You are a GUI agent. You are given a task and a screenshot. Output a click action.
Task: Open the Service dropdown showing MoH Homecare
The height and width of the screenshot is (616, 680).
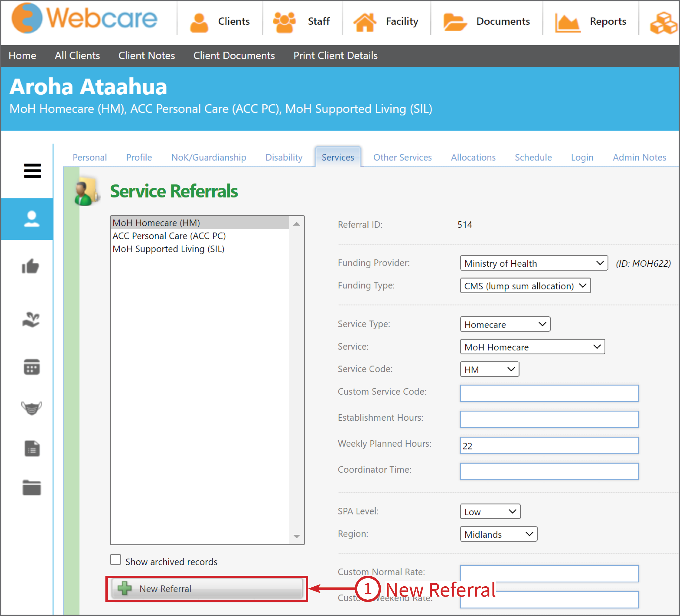532,347
